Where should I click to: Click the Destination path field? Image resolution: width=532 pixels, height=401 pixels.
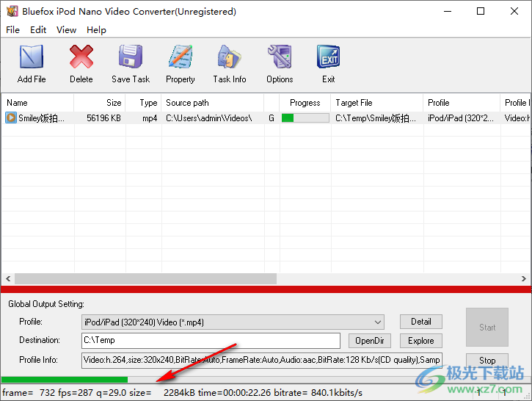click(211, 341)
